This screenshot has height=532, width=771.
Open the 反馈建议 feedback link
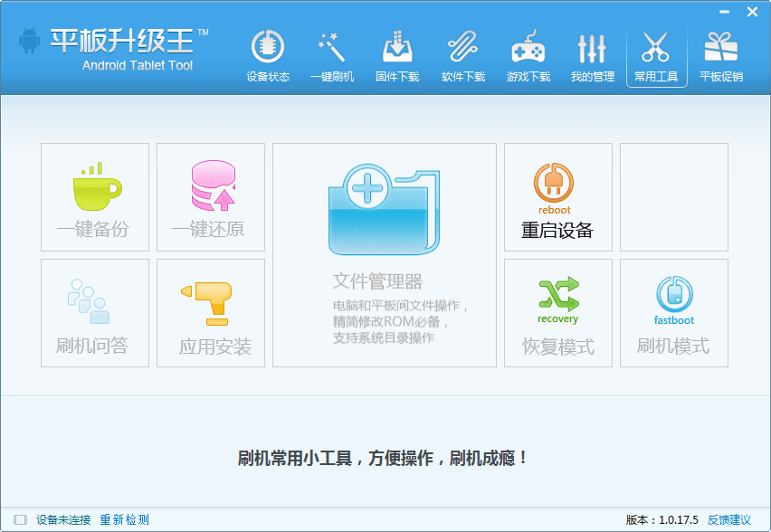point(729,519)
